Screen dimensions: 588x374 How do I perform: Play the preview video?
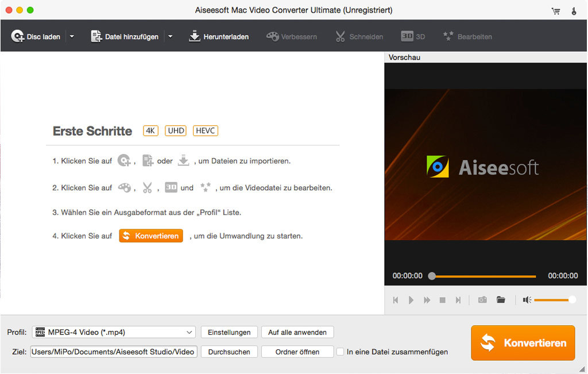[x=411, y=300]
